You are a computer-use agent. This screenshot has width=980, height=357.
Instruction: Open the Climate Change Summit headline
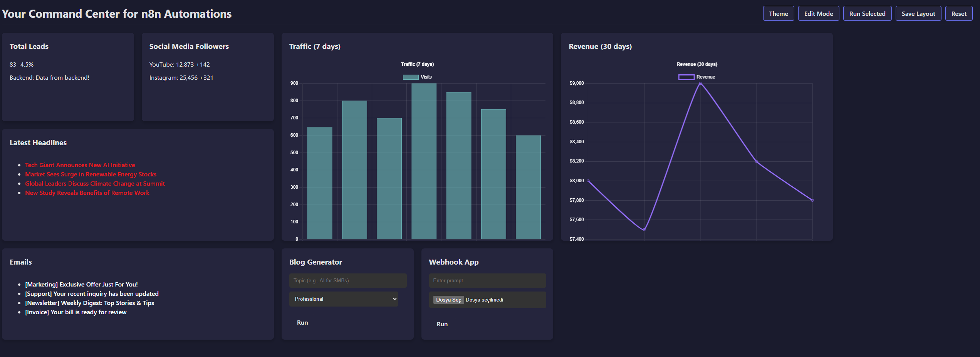click(x=95, y=183)
